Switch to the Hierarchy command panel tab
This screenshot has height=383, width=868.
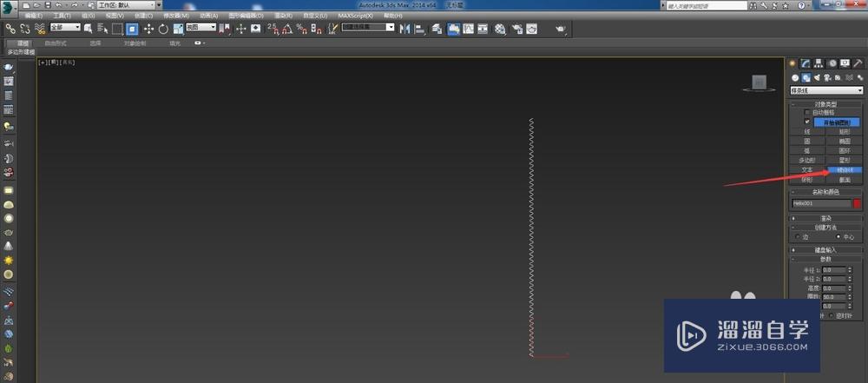[819, 63]
